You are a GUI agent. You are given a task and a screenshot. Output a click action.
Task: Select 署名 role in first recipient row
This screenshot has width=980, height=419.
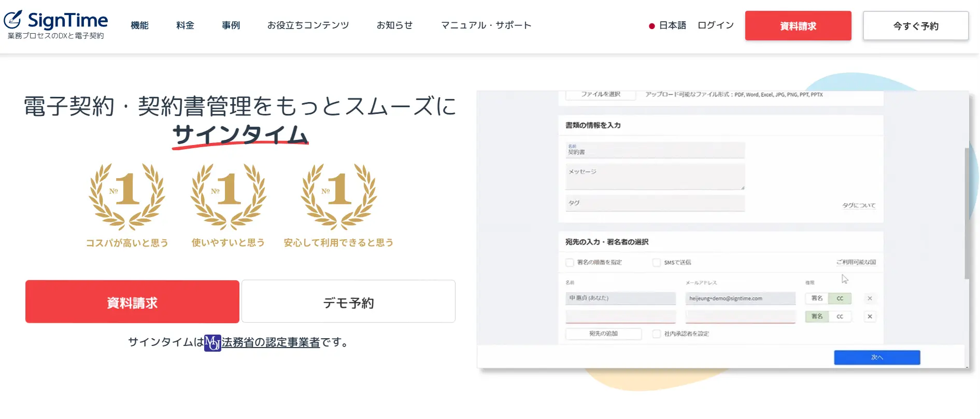pyautogui.click(x=817, y=298)
